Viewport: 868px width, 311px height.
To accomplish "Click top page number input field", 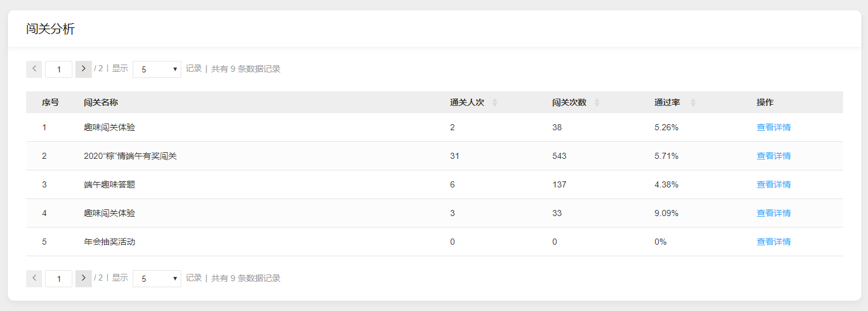I will click(58, 69).
